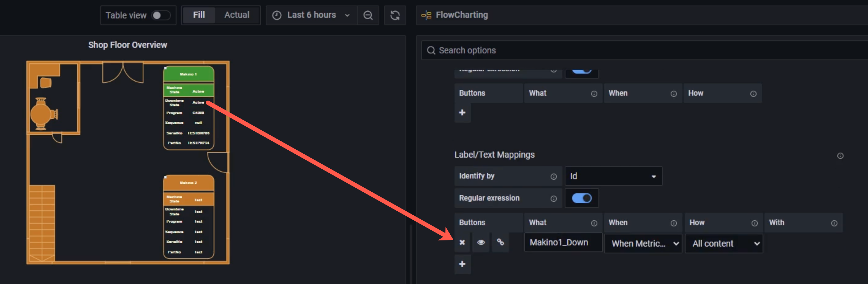Toggle the Table view switch
Viewport: 868px width, 284px height.
(161, 15)
